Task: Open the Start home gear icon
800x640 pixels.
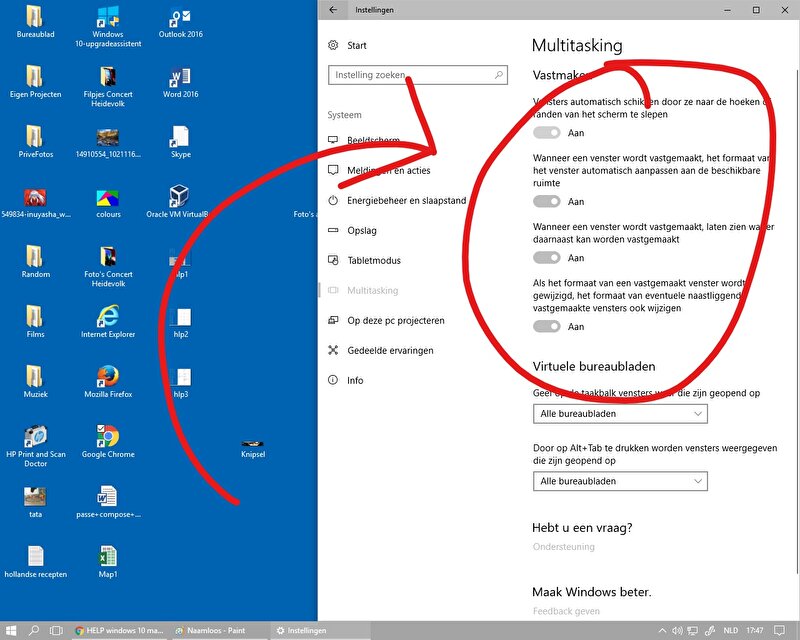Action: pyautogui.click(x=333, y=45)
